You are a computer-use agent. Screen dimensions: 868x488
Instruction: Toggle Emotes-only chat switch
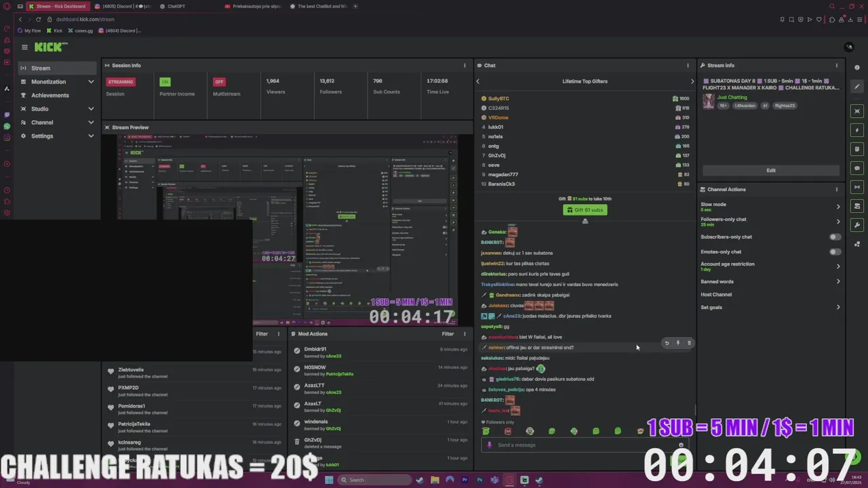coord(835,252)
